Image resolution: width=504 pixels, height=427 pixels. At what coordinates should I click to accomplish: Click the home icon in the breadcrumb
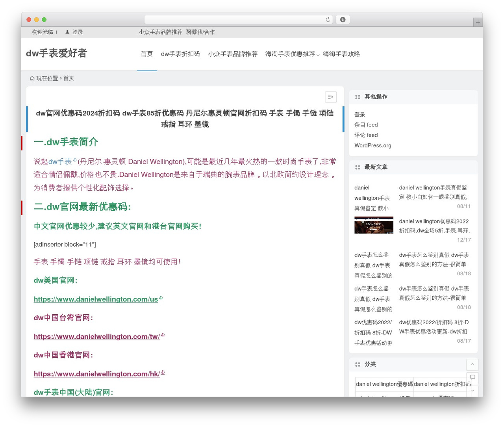pyautogui.click(x=32, y=78)
